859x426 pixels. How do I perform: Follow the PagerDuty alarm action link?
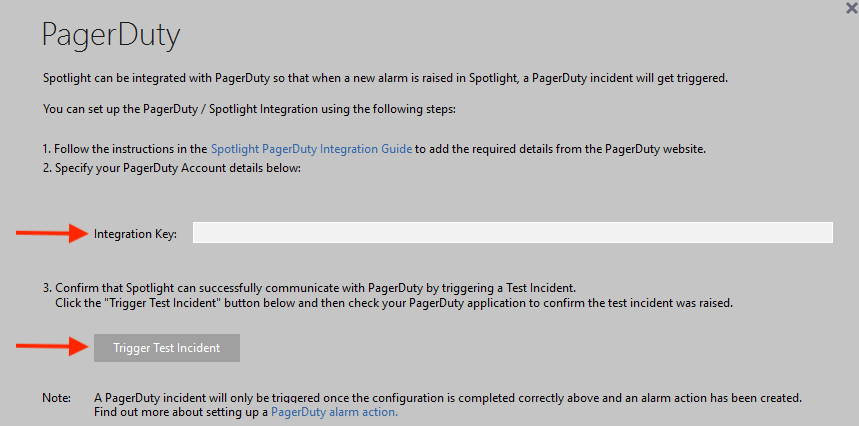coord(334,412)
